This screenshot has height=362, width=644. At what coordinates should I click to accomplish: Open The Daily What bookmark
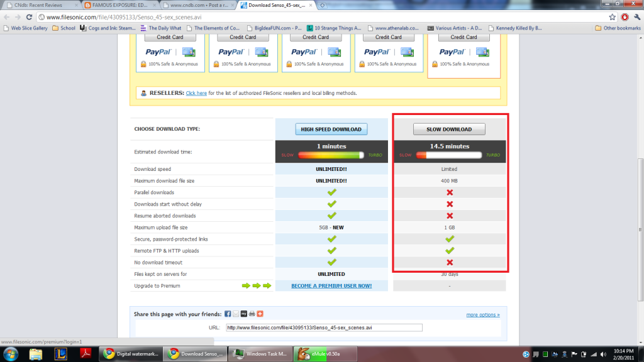[x=160, y=28]
